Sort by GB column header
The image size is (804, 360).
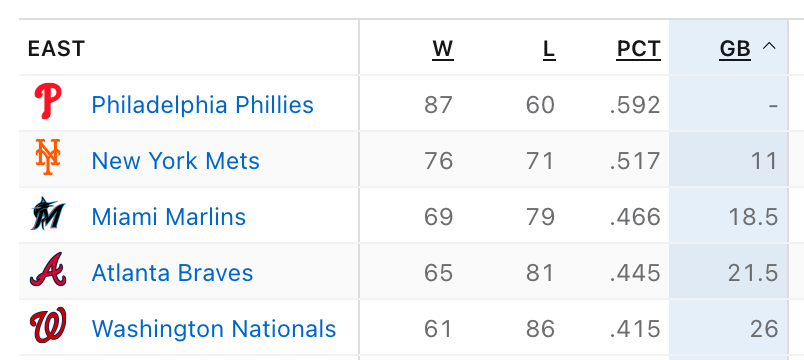click(735, 49)
